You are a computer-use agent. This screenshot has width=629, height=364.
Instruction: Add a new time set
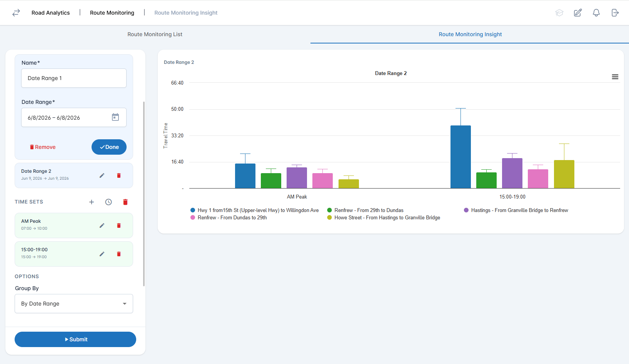pos(92,202)
